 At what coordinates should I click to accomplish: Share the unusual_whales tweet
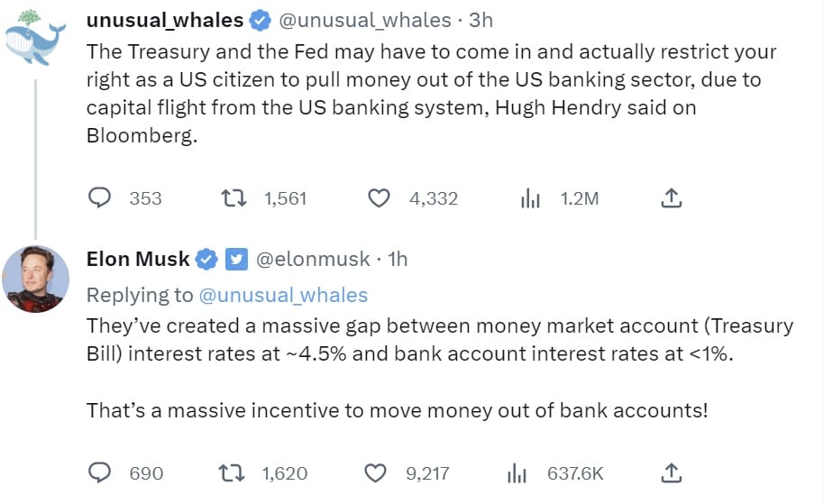(x=671, y=198)
